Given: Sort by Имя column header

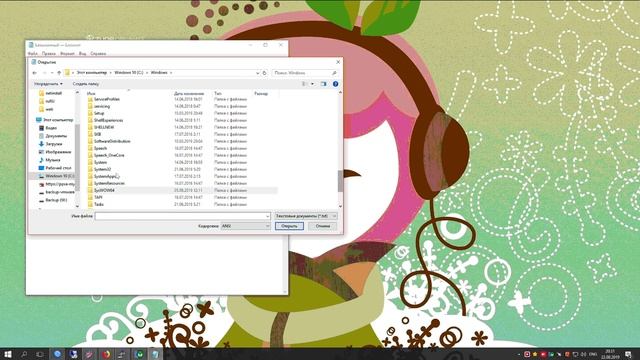Looking at the screenshot, I should point(91,93).
